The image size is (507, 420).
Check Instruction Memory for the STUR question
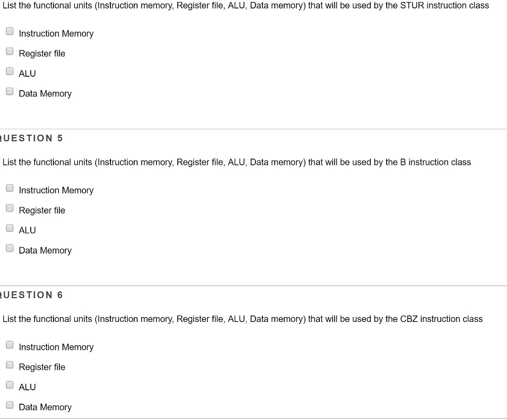tap(9, 31)
